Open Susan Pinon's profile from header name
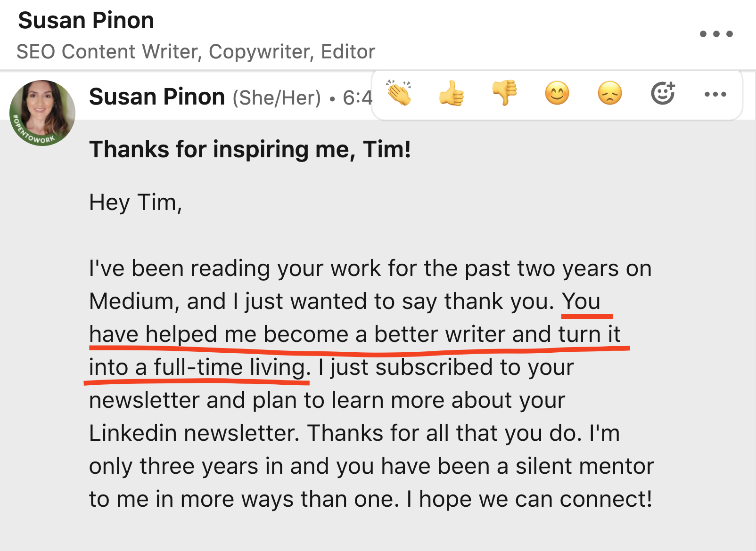The height and width of the screenshot is (551, 756). (x=86, y=21)
